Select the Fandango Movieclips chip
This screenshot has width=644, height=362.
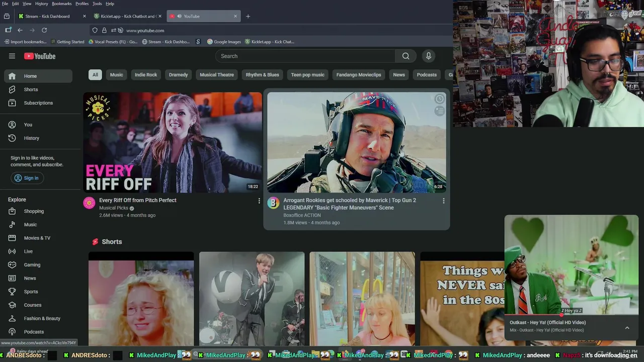pyautogui.click(x=359, y=75)
